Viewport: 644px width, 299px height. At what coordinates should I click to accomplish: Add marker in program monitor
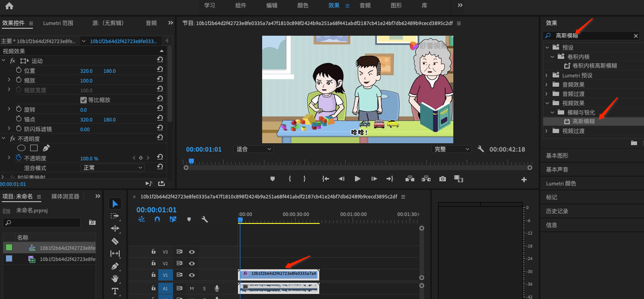tap(273, 178)
